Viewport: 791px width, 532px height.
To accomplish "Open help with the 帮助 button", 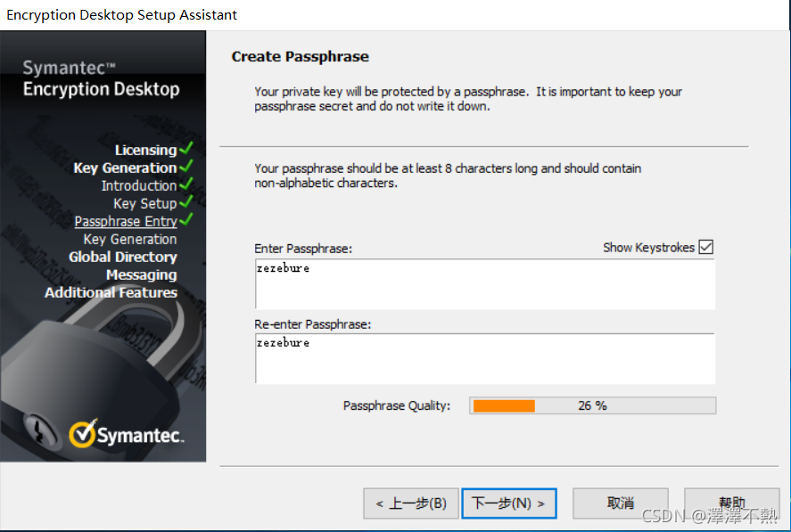I will tap(732, 503).
